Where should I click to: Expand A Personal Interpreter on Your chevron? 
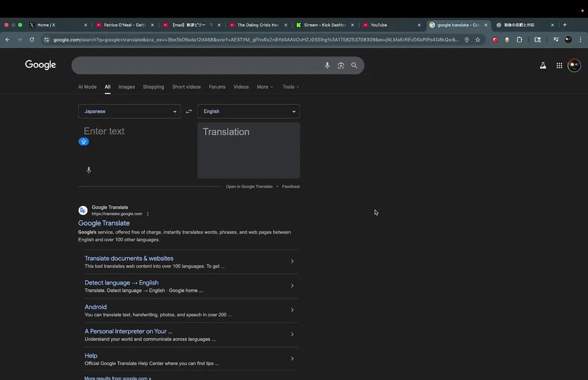coord(292,334)
